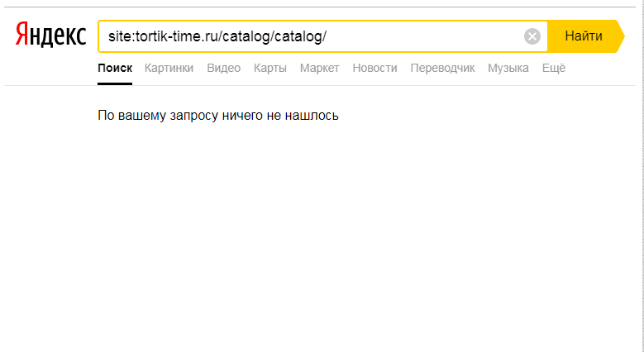Clear the search query with X icon
644x352 pixels.
coord(532,36)
